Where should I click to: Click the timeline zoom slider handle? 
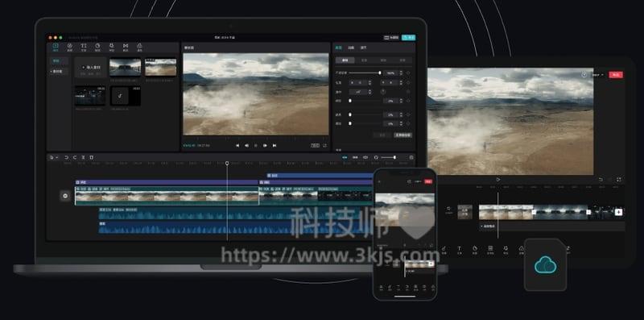394,157
